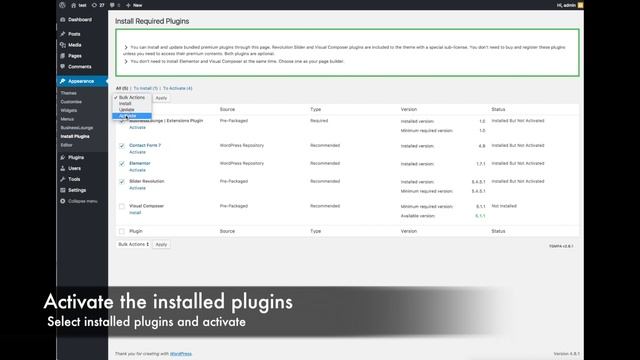Viewport: 640px width, 360px height.
Task: Open Customize under Appearance
Action: pyautogui.click(x=71, y=102)
